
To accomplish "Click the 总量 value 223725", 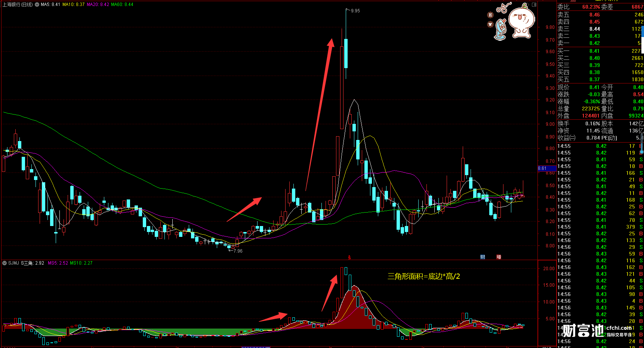I will (591, 109).
